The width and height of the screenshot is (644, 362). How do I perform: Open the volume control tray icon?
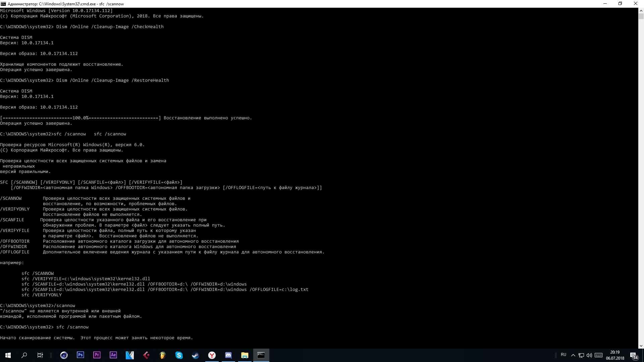[589, 355]
